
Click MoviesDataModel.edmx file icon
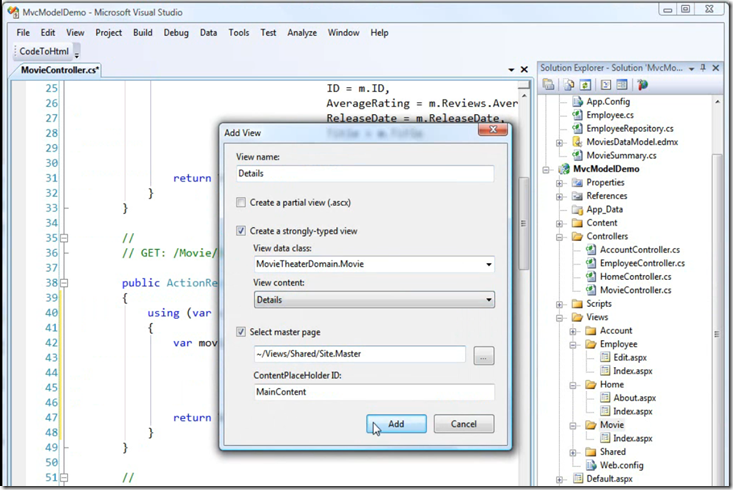577,142
